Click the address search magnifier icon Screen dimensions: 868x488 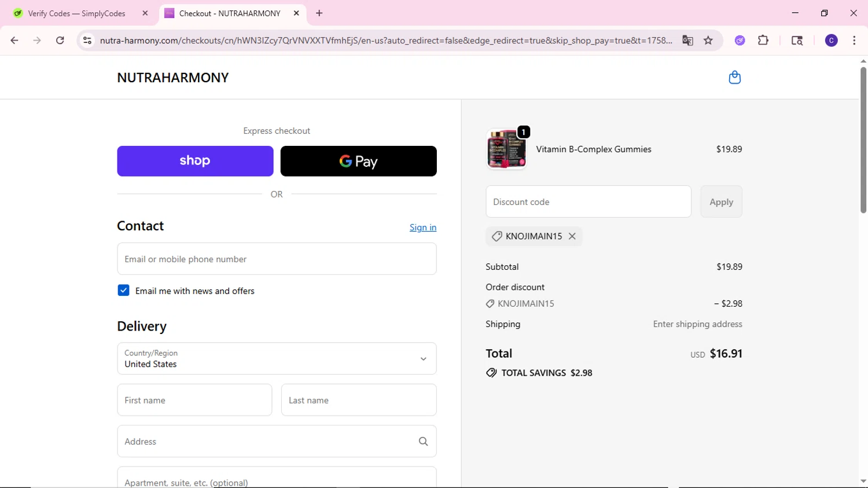pos(423,441)
